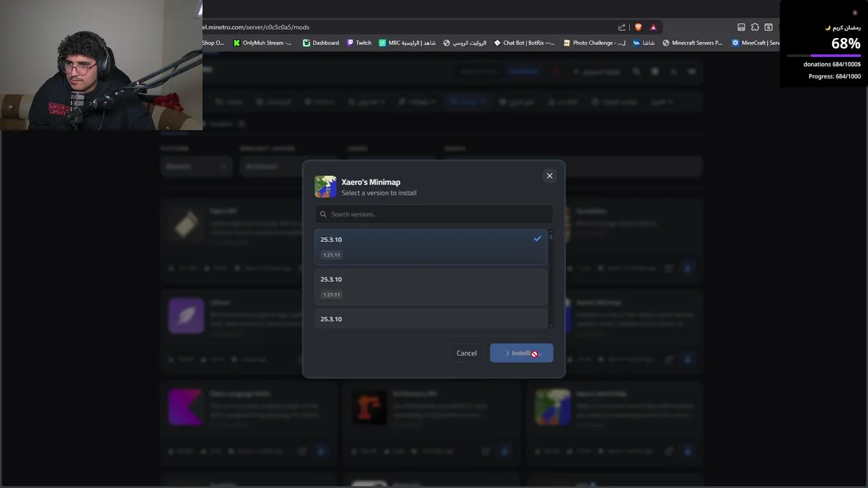Open the Brave Shields lion icon
This screenshot has width=868, height=488.
[638, 27]
